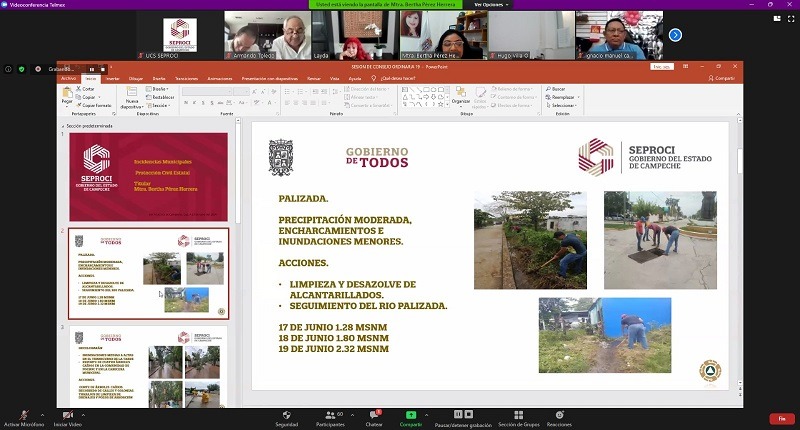Open the Chatear chat icon
The height and width of the screenshot is (430, 800).
coord(374,414)
